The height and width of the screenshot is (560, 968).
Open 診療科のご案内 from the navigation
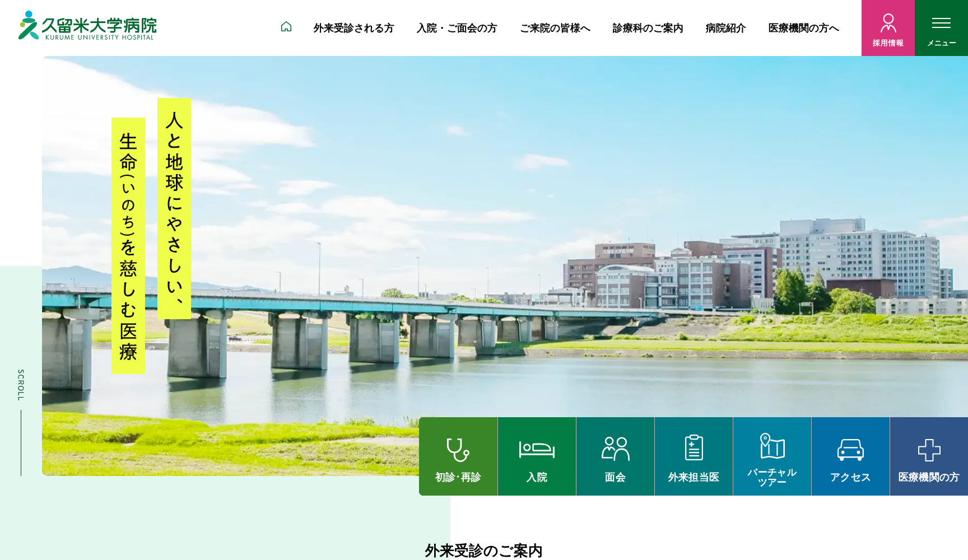[647, 28]
